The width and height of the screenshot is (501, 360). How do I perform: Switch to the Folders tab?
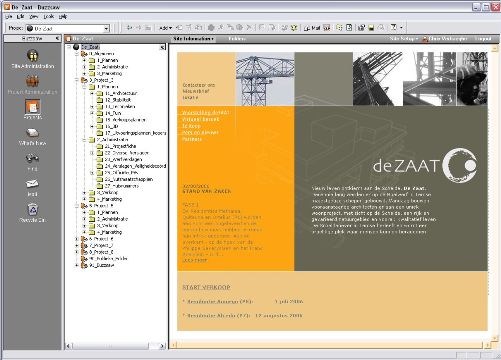(237, 39)
